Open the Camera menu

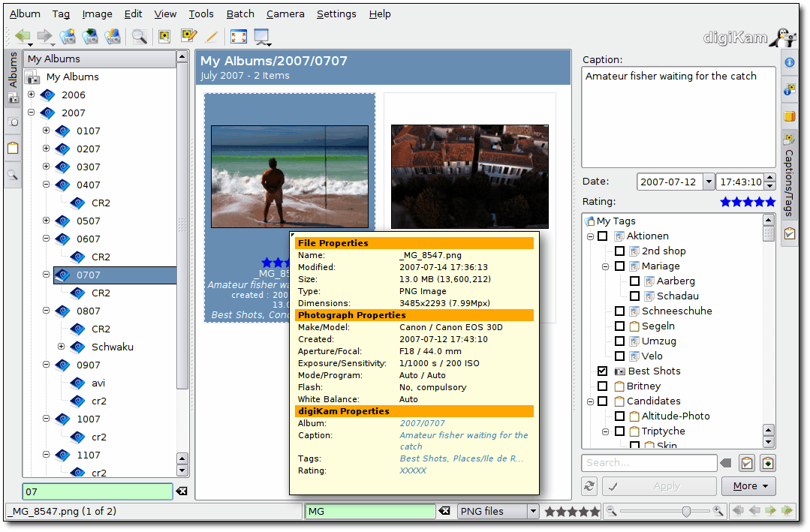pos(285,14)
